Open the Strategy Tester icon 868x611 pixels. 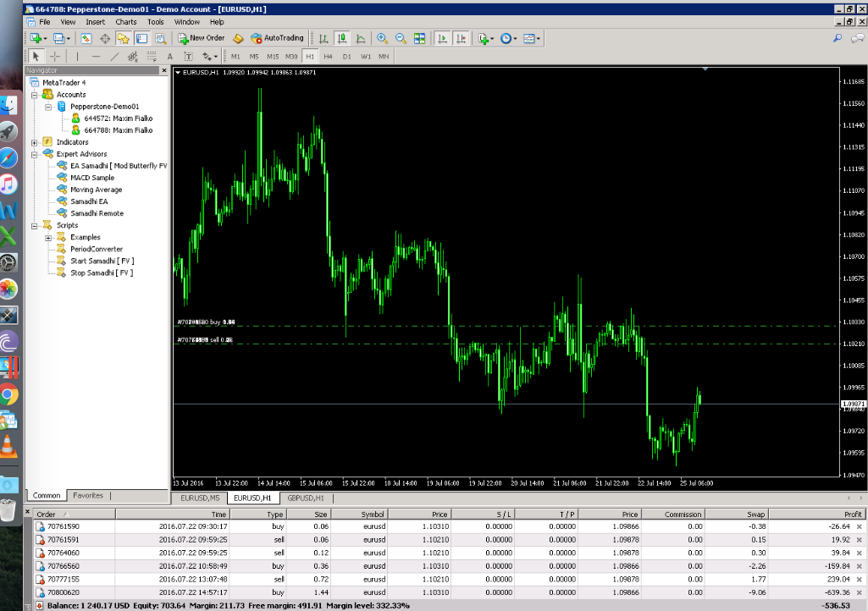pos(161,38)
